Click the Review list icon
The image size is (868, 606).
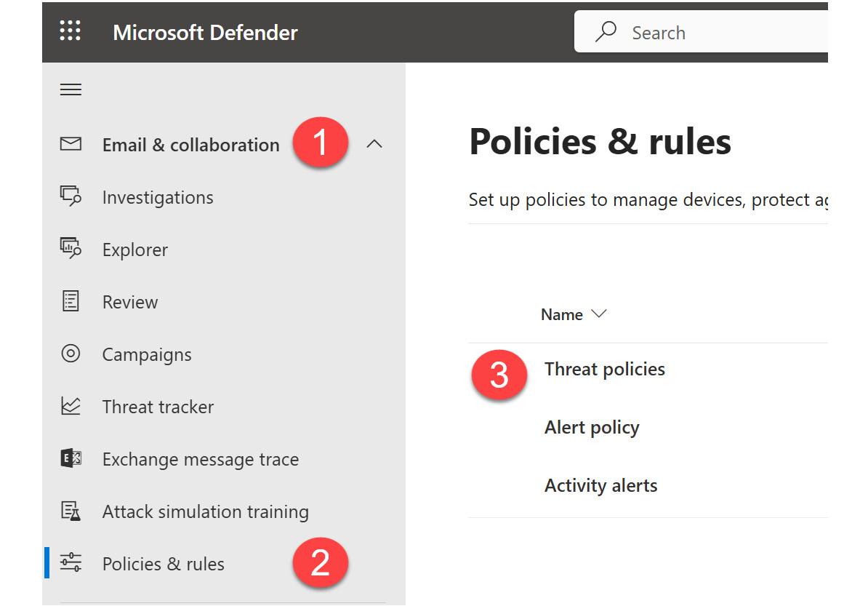pos(71,300)
